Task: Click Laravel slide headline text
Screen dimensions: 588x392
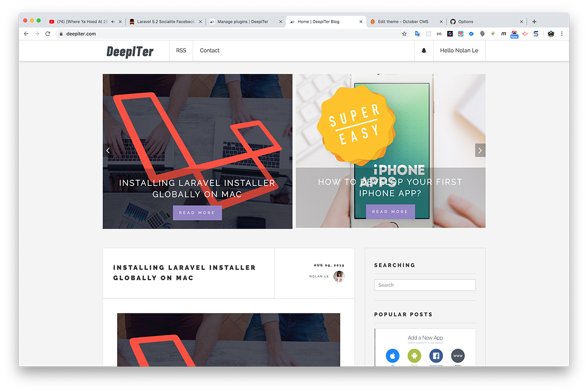Action: pyautogui.click(x=197, y=188)
